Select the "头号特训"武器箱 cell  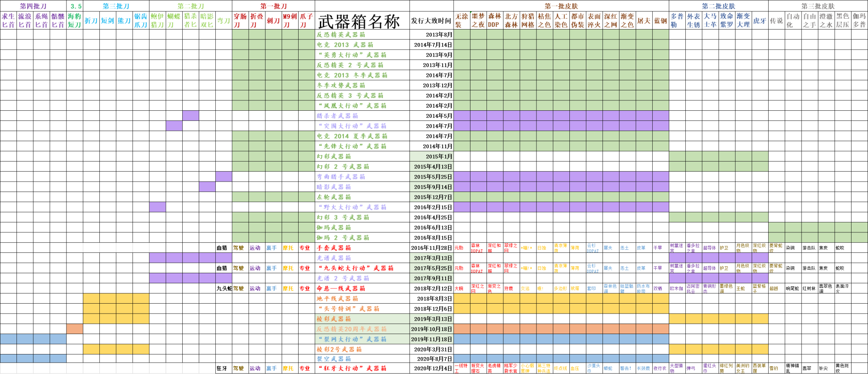pos(362,309)
